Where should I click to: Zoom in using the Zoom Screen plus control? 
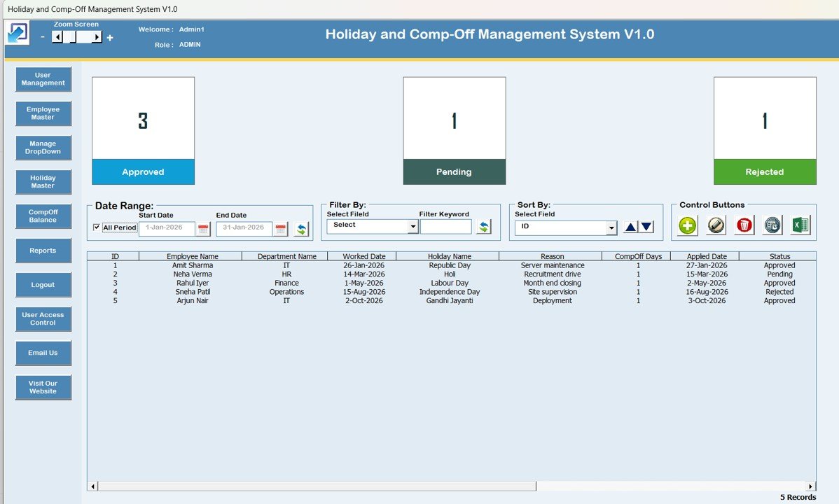click(109, 37)
